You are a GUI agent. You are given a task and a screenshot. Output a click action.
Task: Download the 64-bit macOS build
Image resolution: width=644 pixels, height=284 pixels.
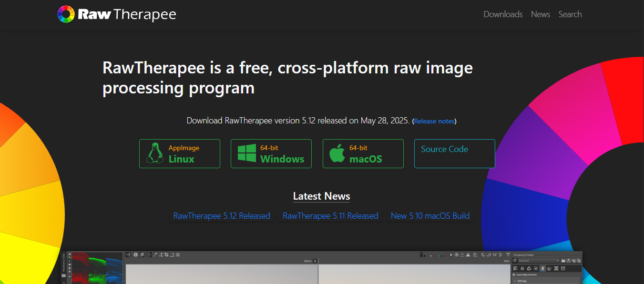[x=363, y=153]
